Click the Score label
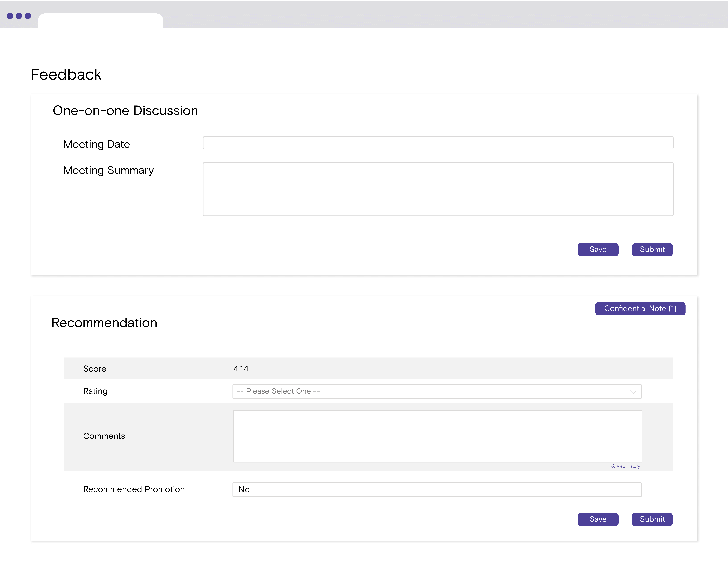Image resolution: width=728 pixels, height=562 pixels. point(95,369)
